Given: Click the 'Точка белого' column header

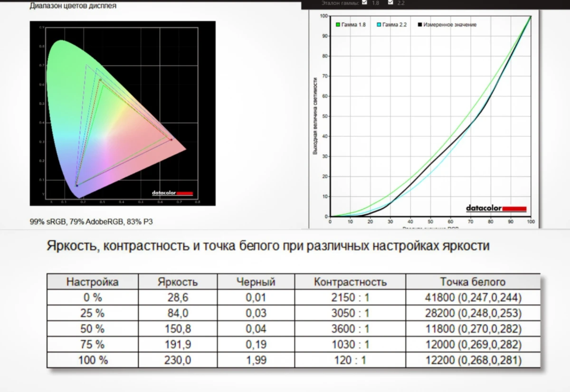Looking at the screenshot, I should (x=473, y=282).
